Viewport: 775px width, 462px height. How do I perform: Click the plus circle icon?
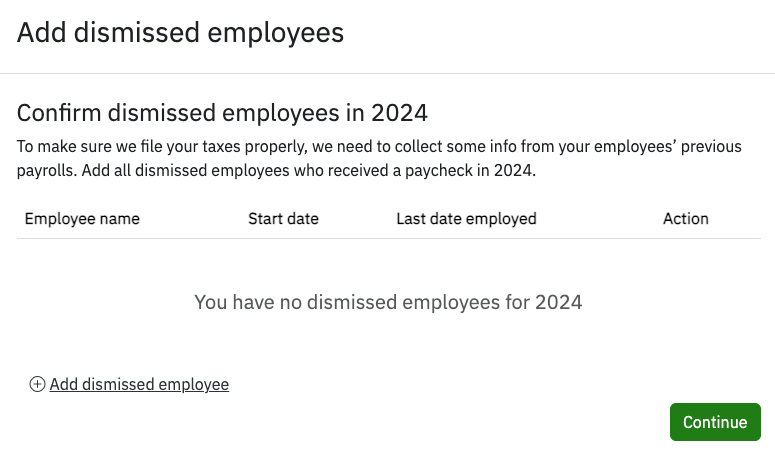coord(37,384)
